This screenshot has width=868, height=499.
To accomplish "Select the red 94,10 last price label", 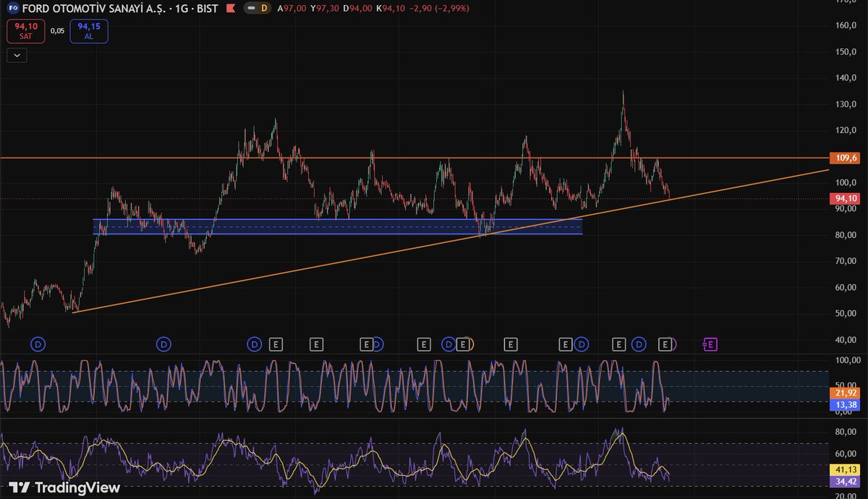I will tap(846, 198).
